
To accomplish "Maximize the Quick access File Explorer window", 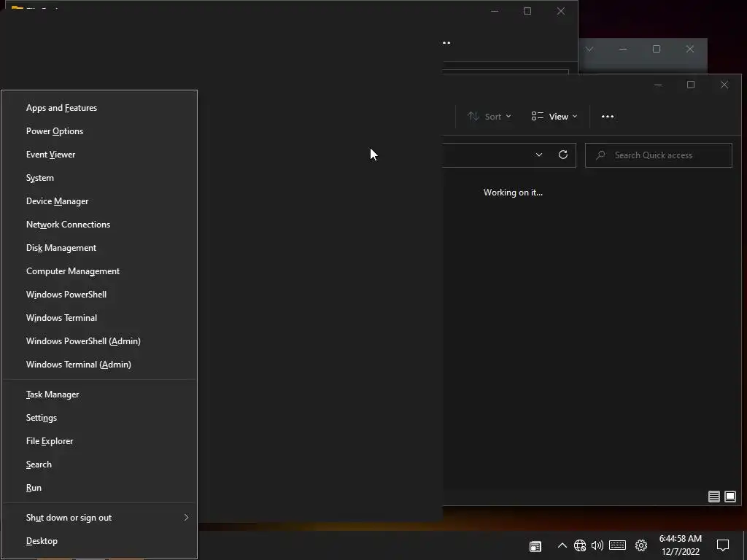I will 691,85.
